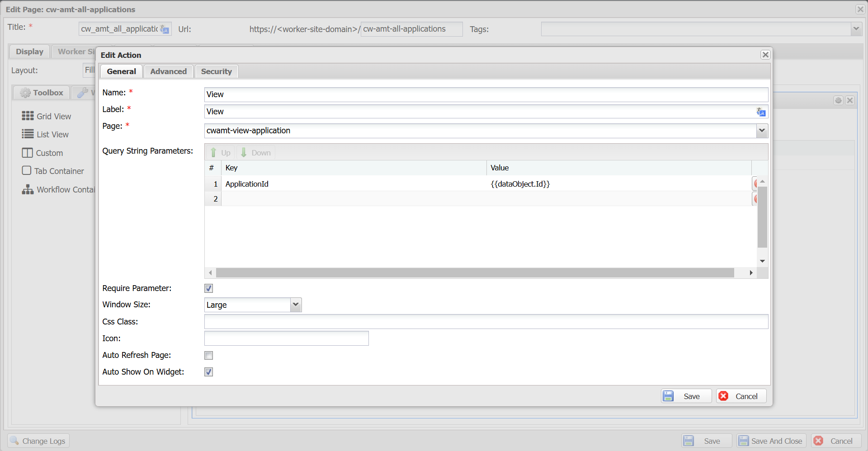Select the Workflow Container toolbox item
Screen dimensions: 868x451
click(58, 189)
